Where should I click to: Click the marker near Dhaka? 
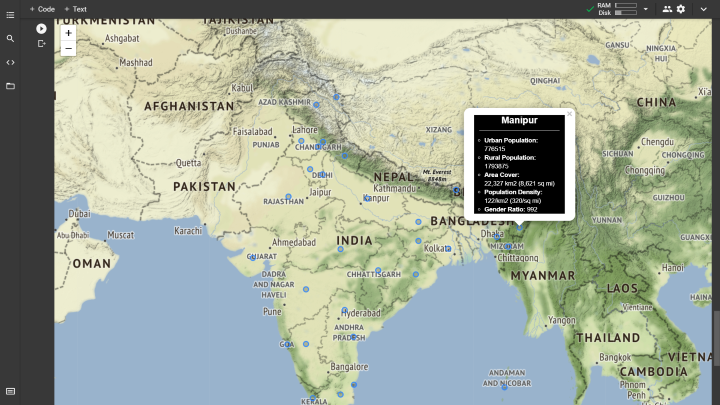pos(497,237)
